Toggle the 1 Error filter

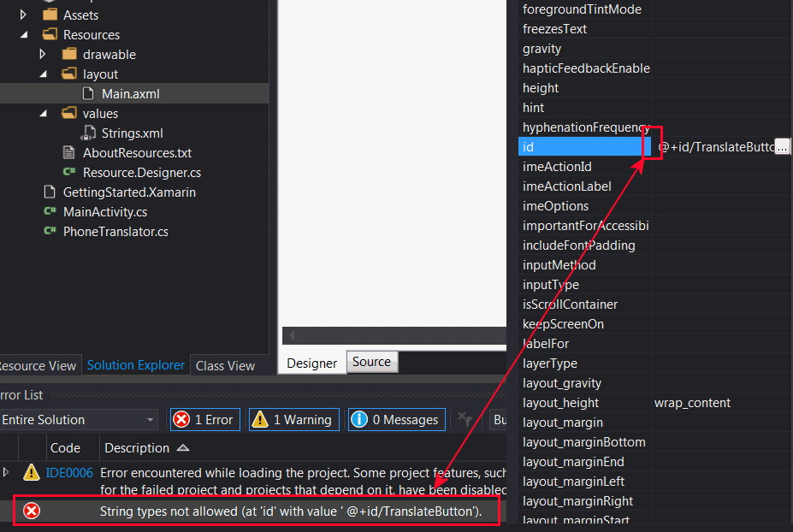[x=204, y=419]
